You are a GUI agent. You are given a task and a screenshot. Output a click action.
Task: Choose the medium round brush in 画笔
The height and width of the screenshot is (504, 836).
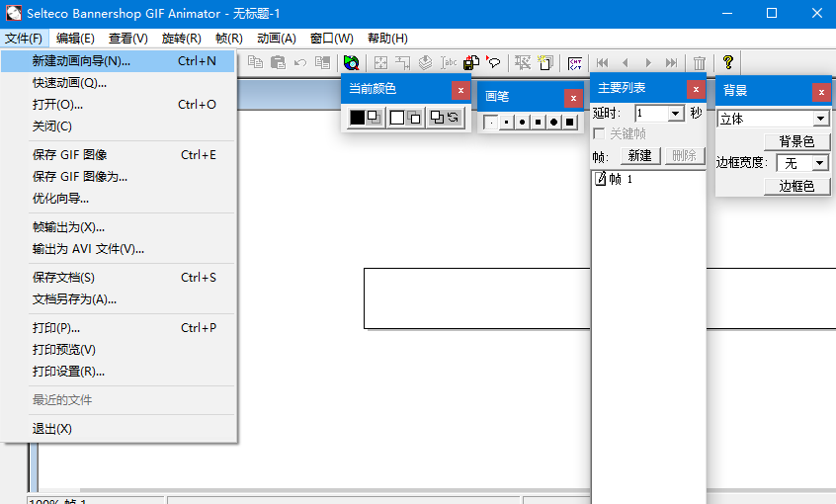click(x=522, y=123)
